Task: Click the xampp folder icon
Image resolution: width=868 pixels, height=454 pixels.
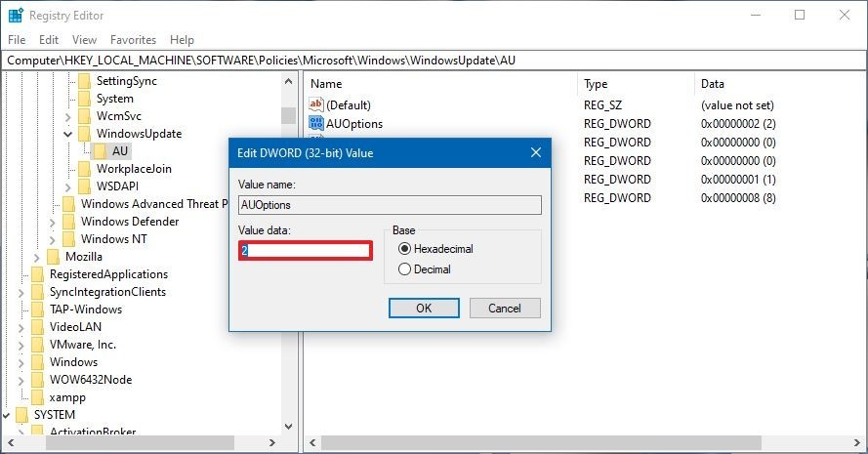Action: (38, 397)
